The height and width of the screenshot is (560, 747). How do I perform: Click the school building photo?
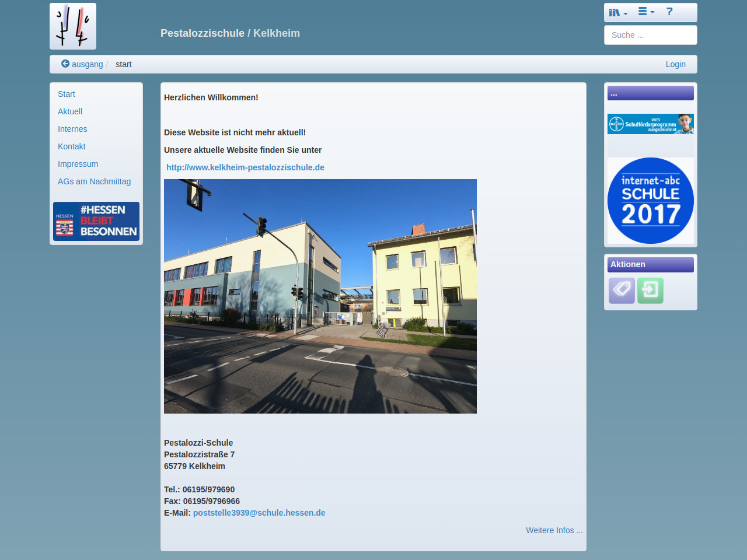pos(320,296)
